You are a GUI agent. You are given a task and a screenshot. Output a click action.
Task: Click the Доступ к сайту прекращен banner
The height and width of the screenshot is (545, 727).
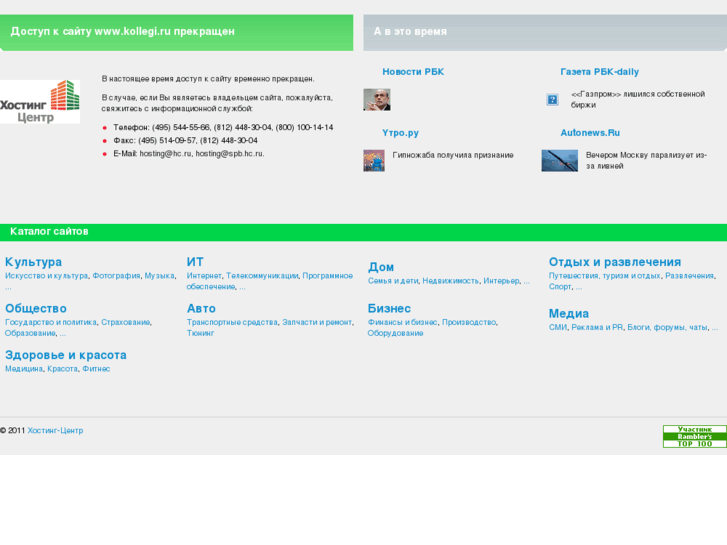[177, 32]
